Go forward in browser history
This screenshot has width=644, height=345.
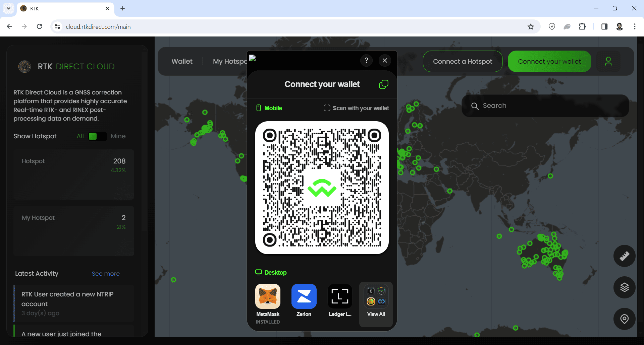[24, 26]
